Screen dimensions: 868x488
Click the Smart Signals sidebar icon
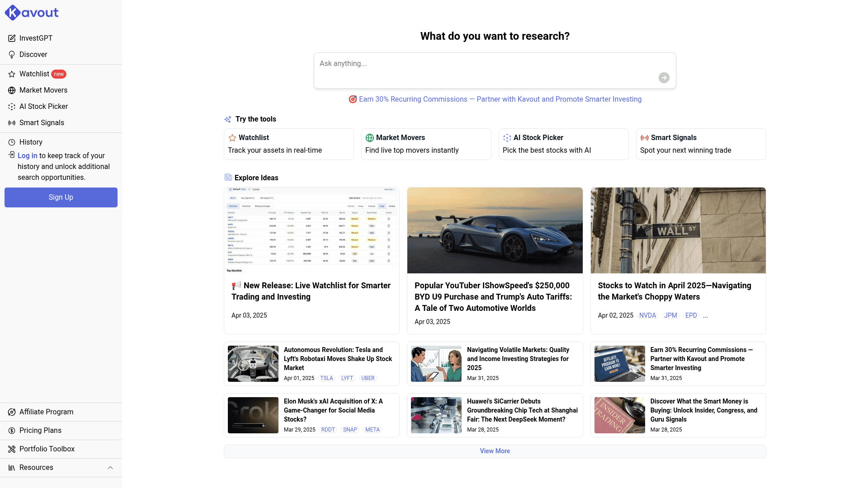12,123
